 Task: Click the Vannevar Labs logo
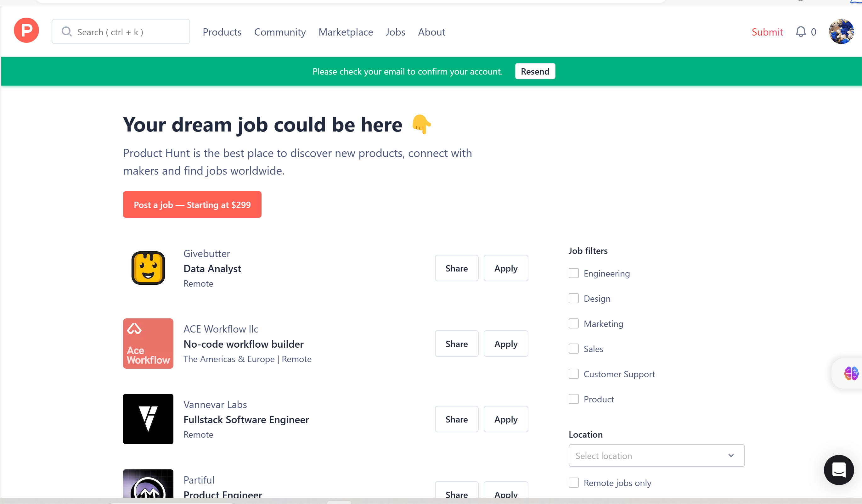tap(148, 419)
